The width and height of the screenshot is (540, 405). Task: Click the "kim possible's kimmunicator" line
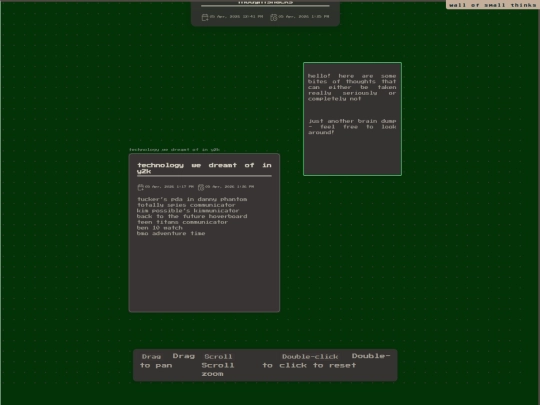pos(188,210)
